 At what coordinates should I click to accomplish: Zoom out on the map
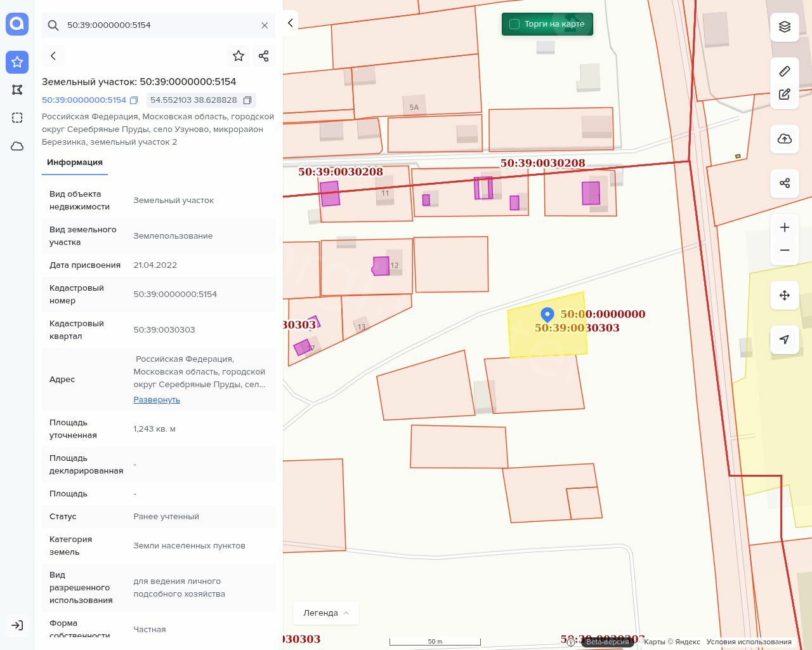click(785, 250)
